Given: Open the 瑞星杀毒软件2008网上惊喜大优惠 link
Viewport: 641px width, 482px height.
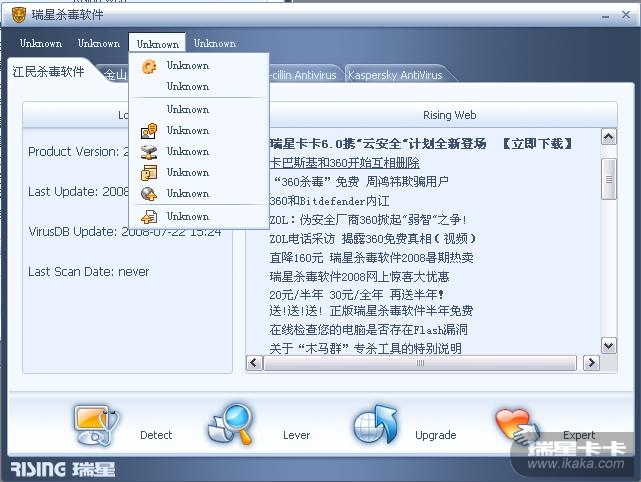Looking at the screenshot, I should click(359, 277).
